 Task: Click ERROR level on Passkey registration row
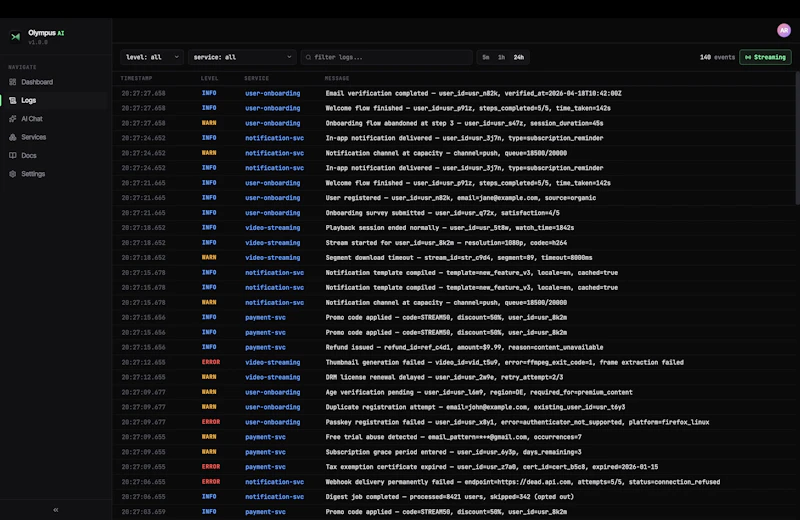[211, 422]
